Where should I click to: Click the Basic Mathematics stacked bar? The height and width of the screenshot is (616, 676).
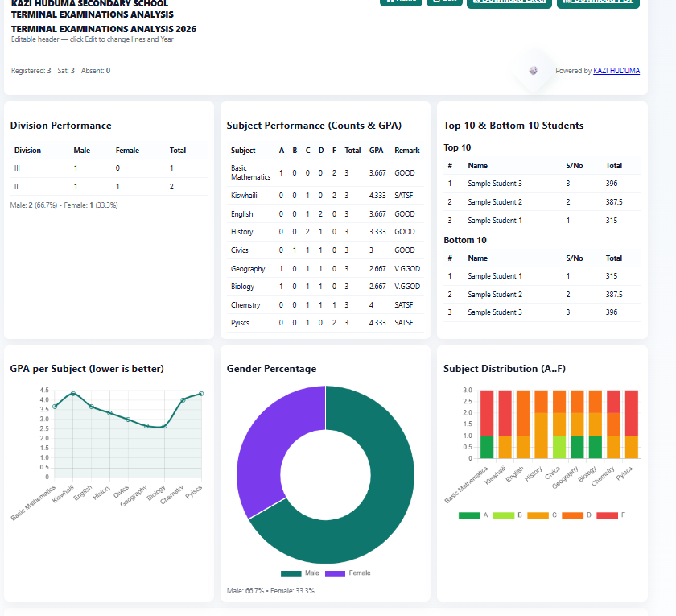487,424
